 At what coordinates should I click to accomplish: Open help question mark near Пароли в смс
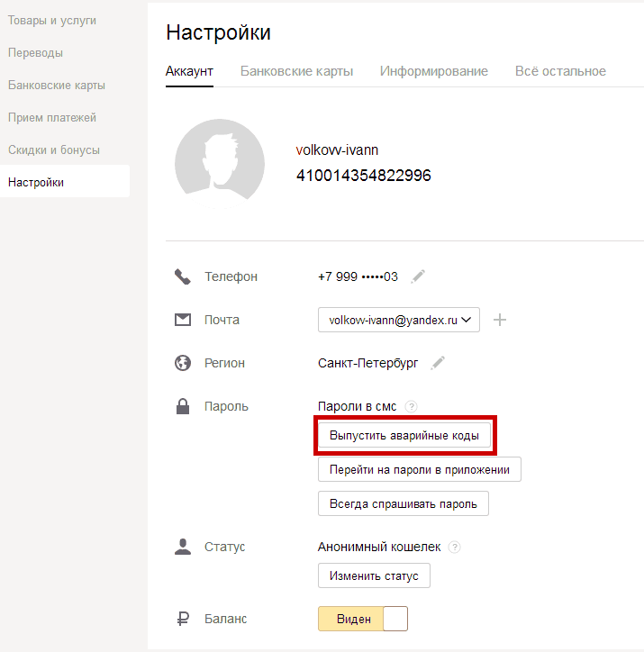pos(412,406)
